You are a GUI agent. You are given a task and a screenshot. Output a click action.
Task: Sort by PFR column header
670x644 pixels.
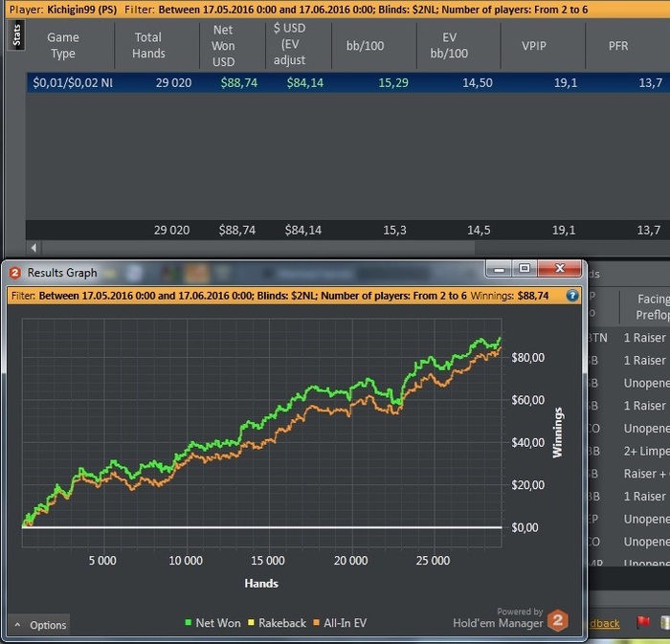point(618,46)
